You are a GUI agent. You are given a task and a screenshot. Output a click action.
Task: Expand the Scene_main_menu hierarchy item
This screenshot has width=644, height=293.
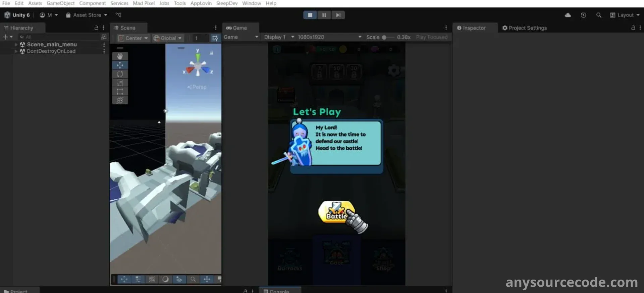(x=16, y=44)
